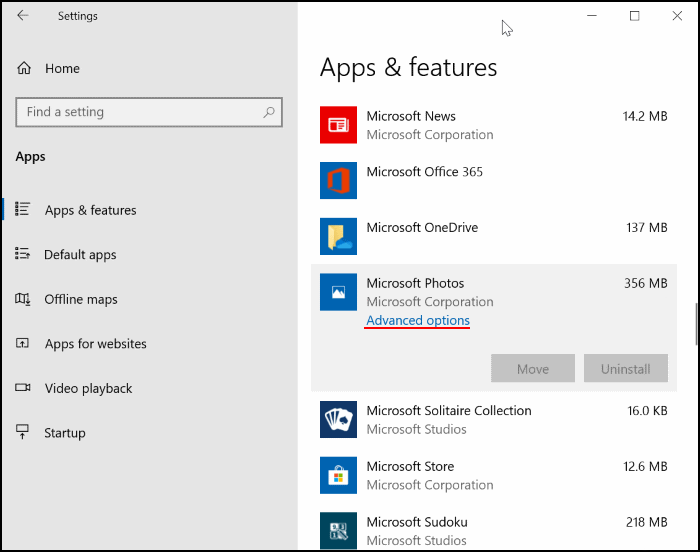700x552 pixels.
Task: Click the back arrow in Settings
Action: coord(23,16)
